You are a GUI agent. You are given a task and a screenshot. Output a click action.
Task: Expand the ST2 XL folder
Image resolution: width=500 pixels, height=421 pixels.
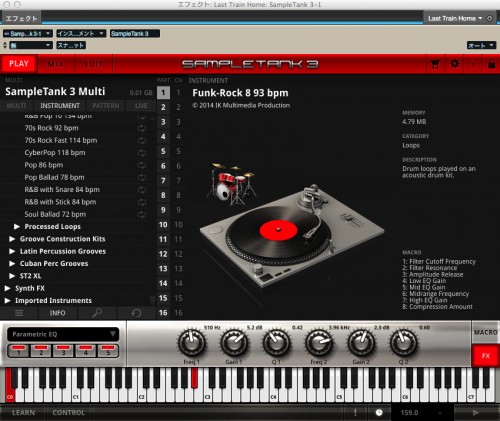(12, 276)
